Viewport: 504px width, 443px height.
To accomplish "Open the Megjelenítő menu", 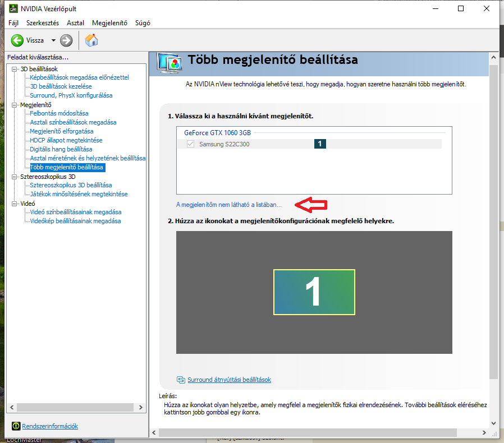I will click(x=109, y=23).
